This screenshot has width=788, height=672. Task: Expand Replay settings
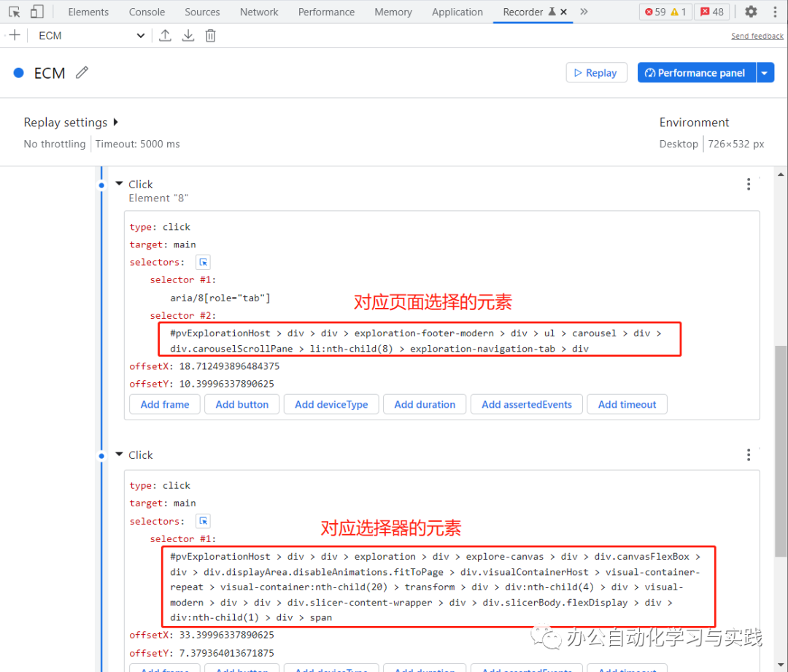[71, 122]
